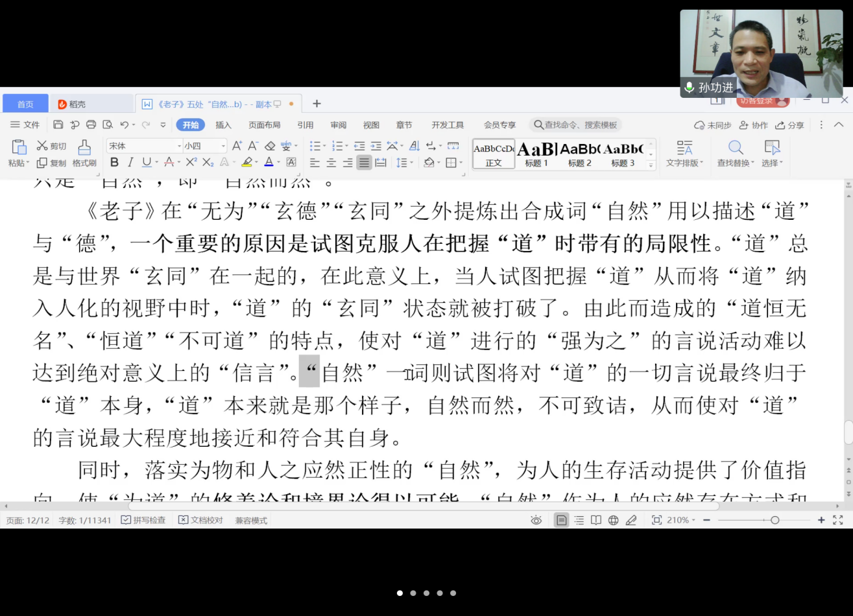
Task: Select the center alignment icon
Action: coord(331,163)
